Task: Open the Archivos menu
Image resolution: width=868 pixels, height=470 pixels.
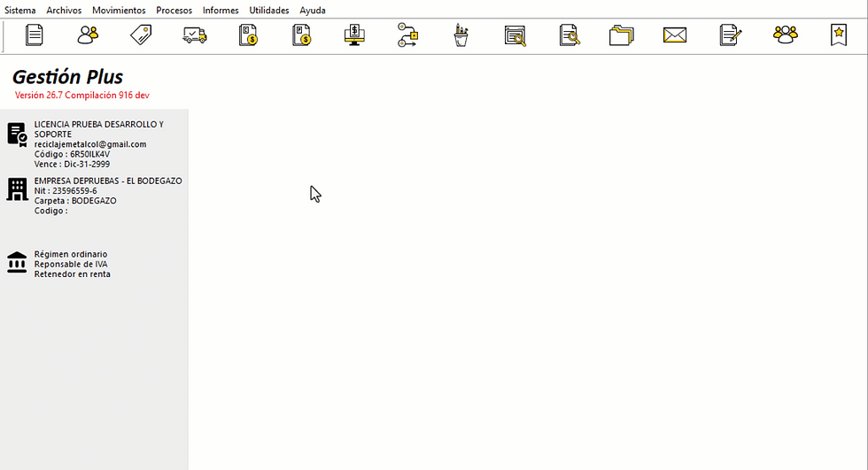Action: [64, 11]
